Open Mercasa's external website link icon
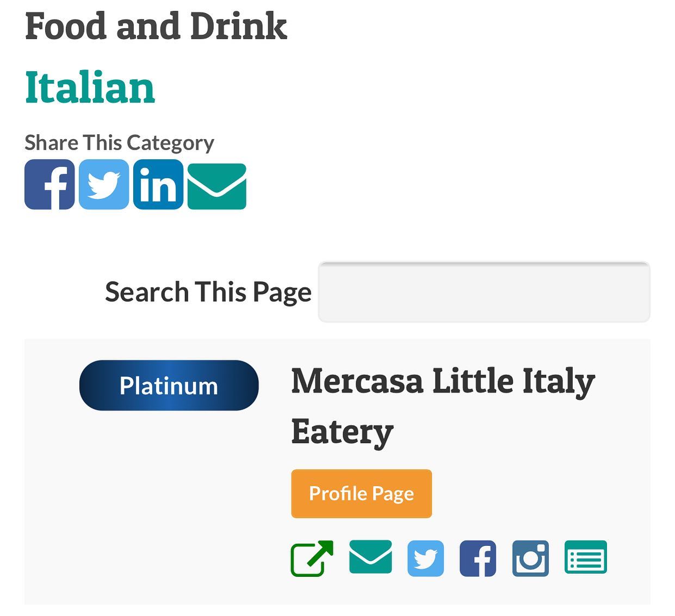This screenshot has height=616, width=675. pyautogui.click(x=312, y=558)
